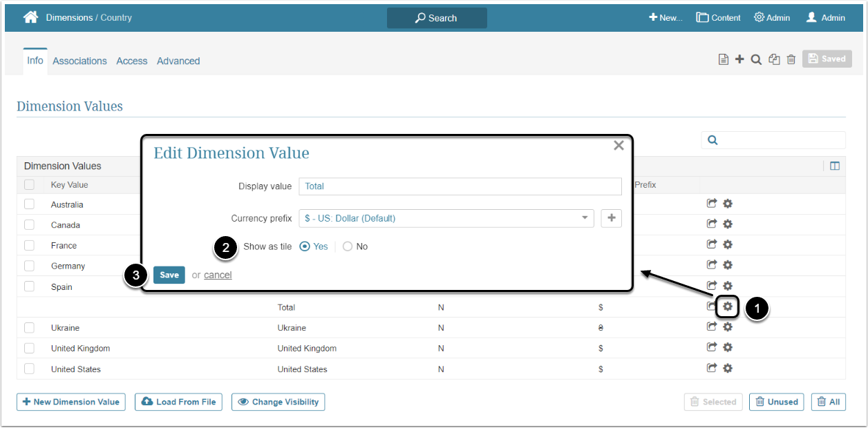Open the Admin user menu
This screenshot has width=868, height=428.
tap(825, 17)
